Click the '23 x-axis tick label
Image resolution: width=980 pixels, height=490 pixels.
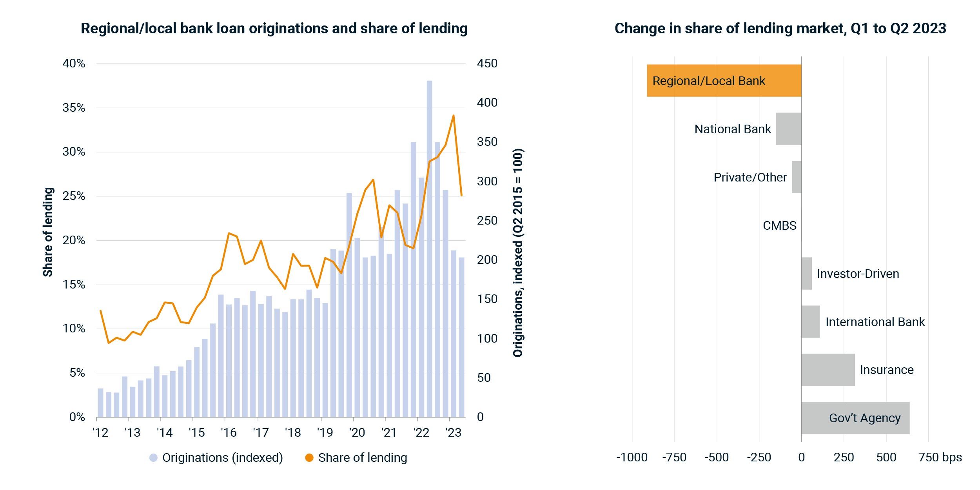click(454, 433)
